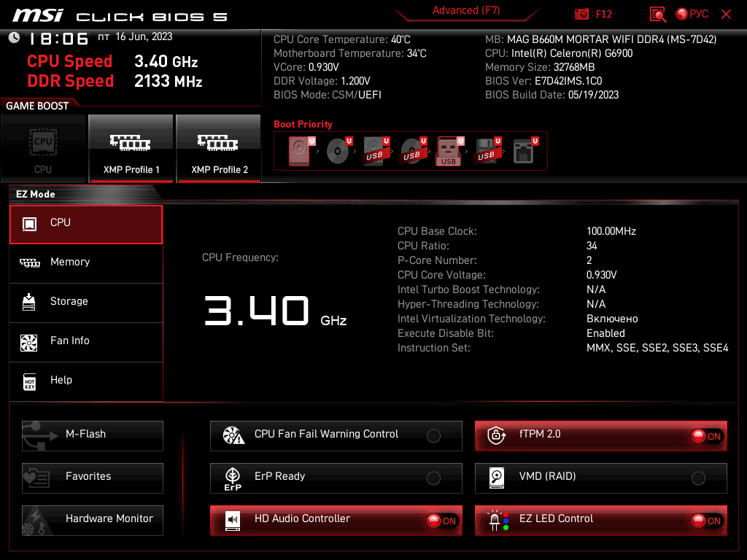This screenshot has width=747, height=560.
Task: Enable VMD (RAID) mode
Action: 601,478
